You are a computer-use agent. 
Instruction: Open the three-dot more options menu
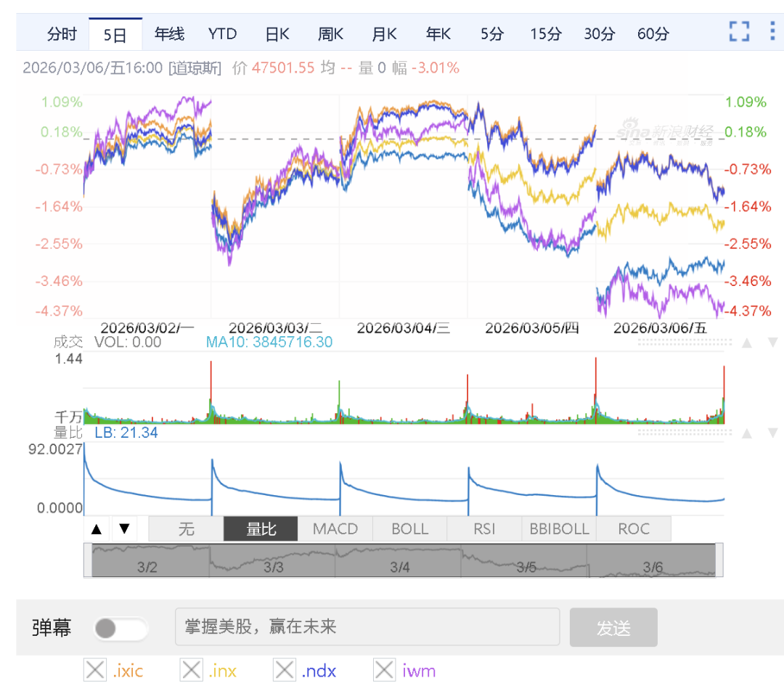pos(772,31)
